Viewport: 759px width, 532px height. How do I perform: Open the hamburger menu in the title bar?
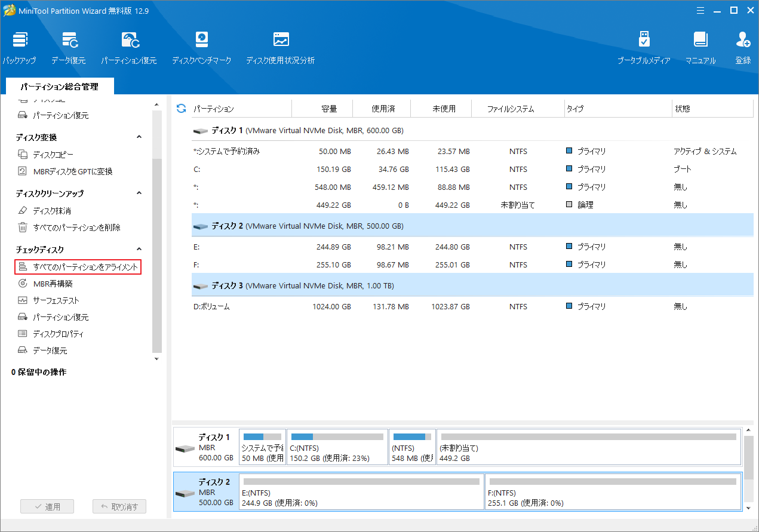pyautogui.click(x=700, y=10)
